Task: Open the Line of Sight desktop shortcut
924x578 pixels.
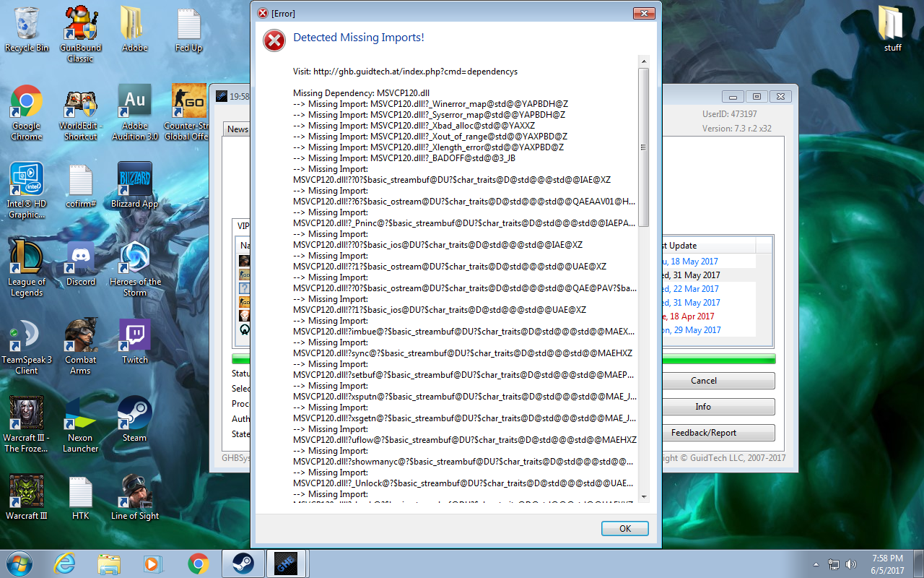Action: [x=135, y=499]
